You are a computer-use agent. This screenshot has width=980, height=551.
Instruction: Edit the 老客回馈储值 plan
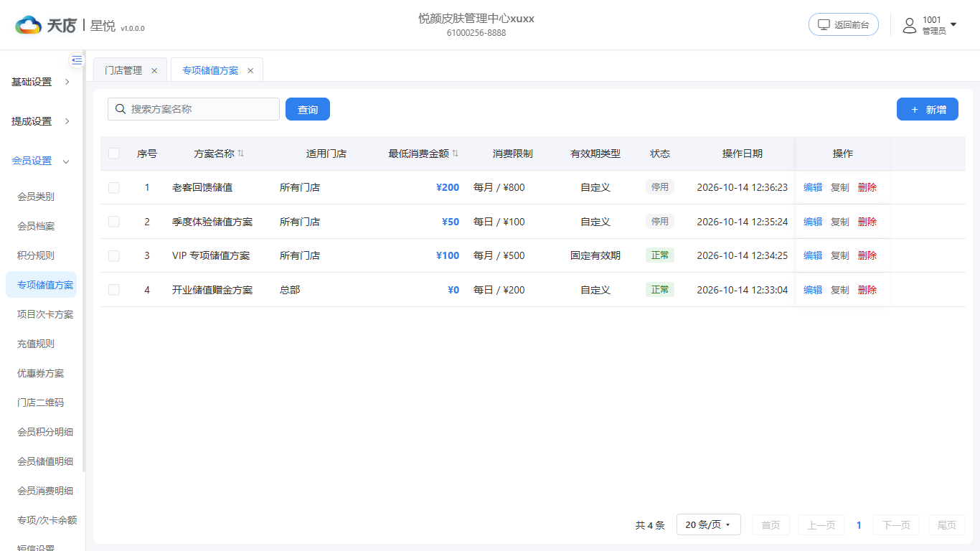pos(813,187)
